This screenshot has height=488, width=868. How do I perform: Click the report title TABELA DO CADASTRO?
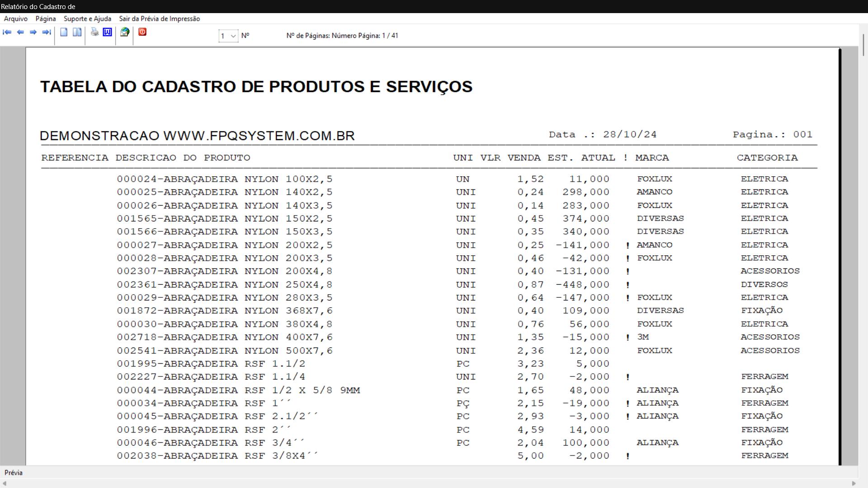pos(256,86)
